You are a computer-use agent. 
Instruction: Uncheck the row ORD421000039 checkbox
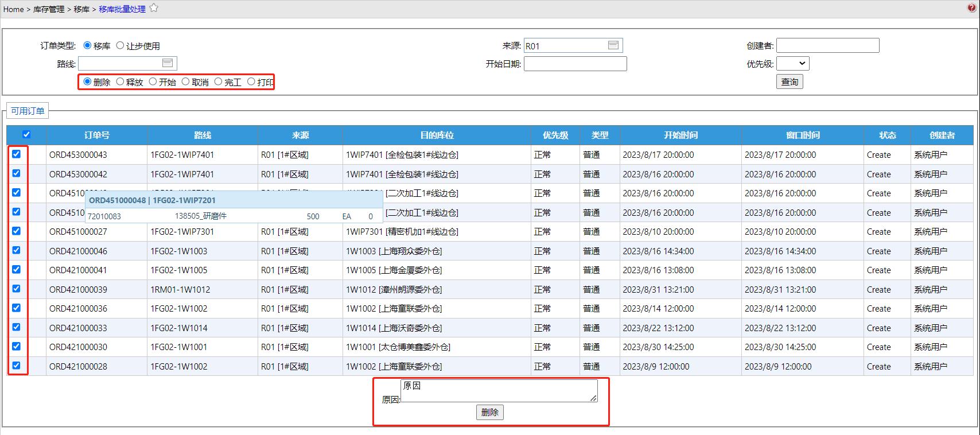pos(16,289)
